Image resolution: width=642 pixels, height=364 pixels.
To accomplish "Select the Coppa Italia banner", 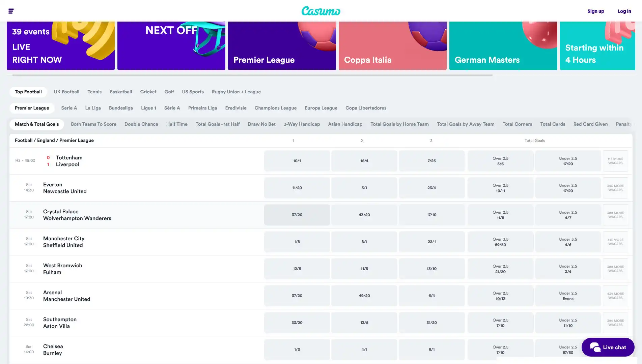I will [x=392, y=45].
